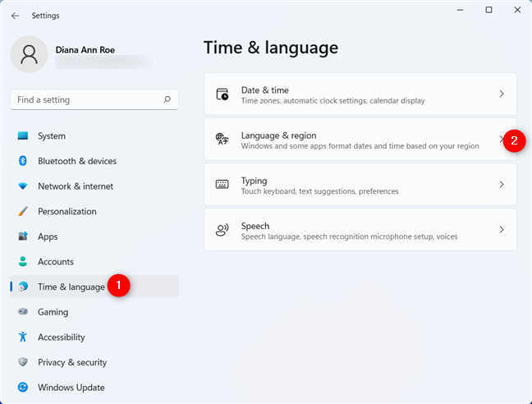The width and height of the screenshot is (532, 404).
Task: Open Speech settings title
Action: tap(255, 226)
